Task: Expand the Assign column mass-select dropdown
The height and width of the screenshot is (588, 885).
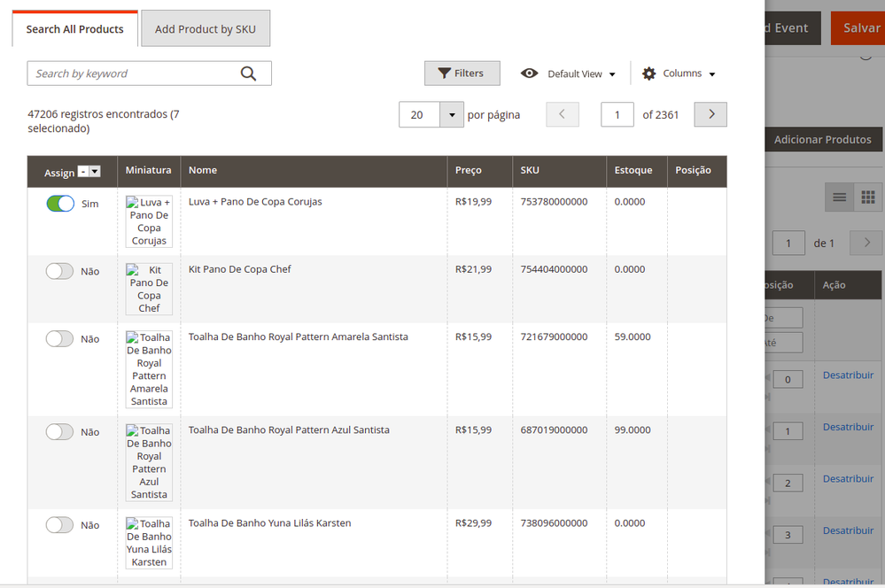Action: coord(95,172)
